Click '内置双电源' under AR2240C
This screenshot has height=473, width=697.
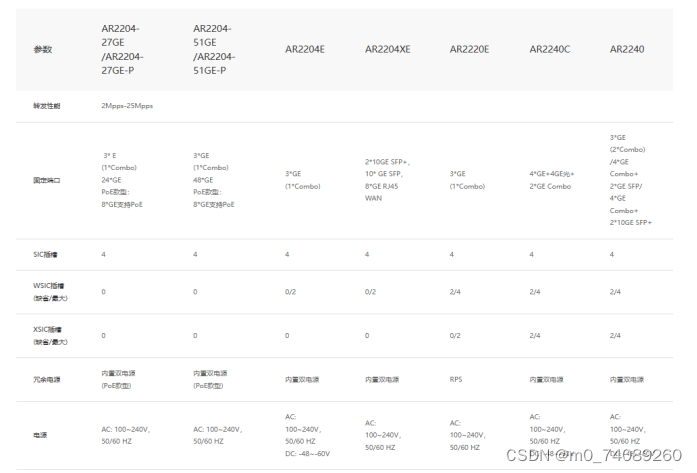pyautogui.click(x=547, y=380)
